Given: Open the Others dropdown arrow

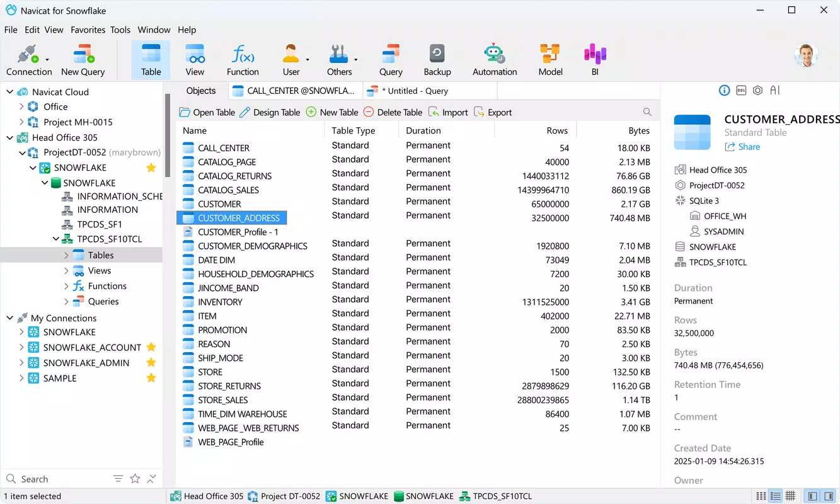Looking at the screenshot, I should pyautogui.click(x=356, y=60).
